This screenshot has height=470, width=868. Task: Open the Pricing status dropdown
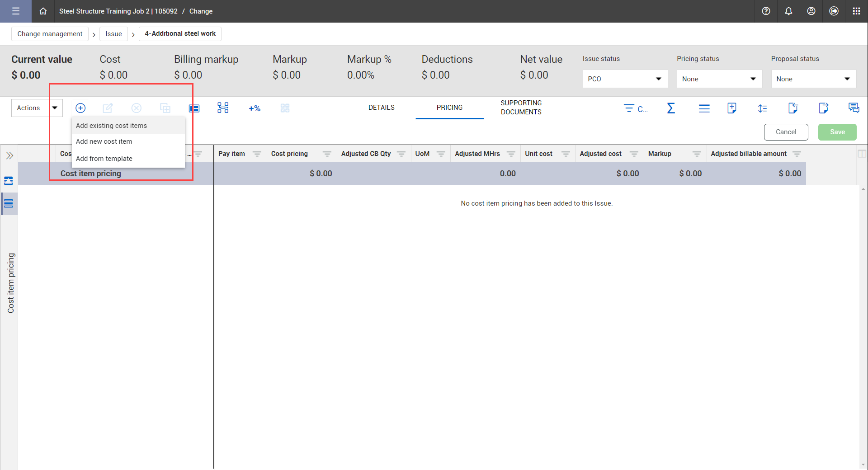(x=719, y=79)
